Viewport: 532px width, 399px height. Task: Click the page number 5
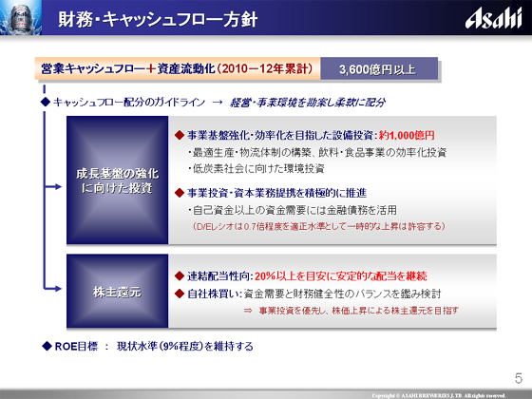coord(519,378)
